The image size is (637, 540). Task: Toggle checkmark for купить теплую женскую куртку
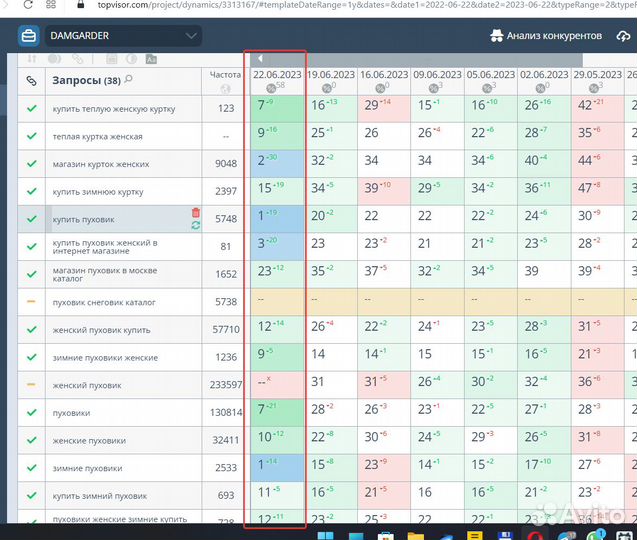[31, 108]
